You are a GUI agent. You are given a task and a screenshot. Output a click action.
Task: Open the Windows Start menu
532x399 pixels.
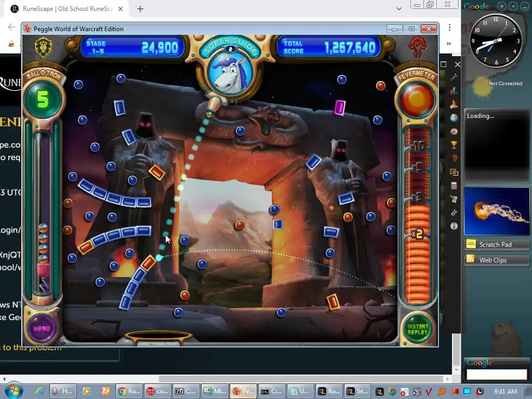click(14, 391)
